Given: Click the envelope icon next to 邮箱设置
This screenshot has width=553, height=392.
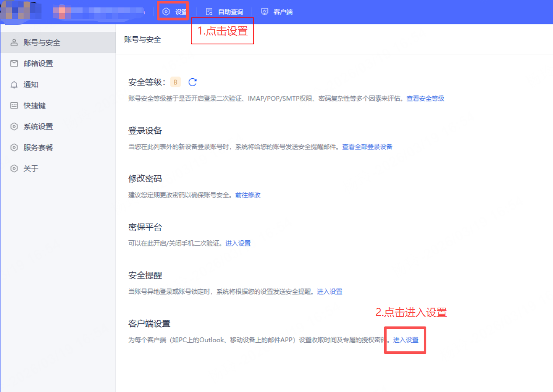Looking at the screenshot, I should 14,63.
